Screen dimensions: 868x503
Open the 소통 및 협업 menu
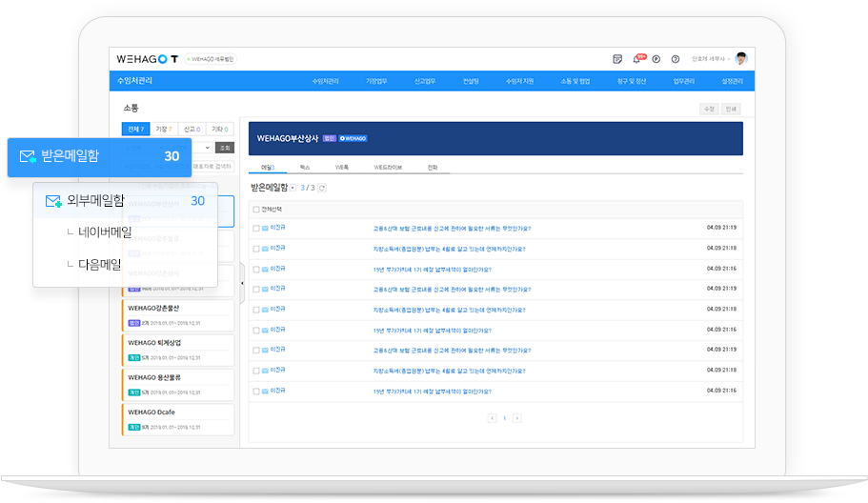tap(575, 81)
